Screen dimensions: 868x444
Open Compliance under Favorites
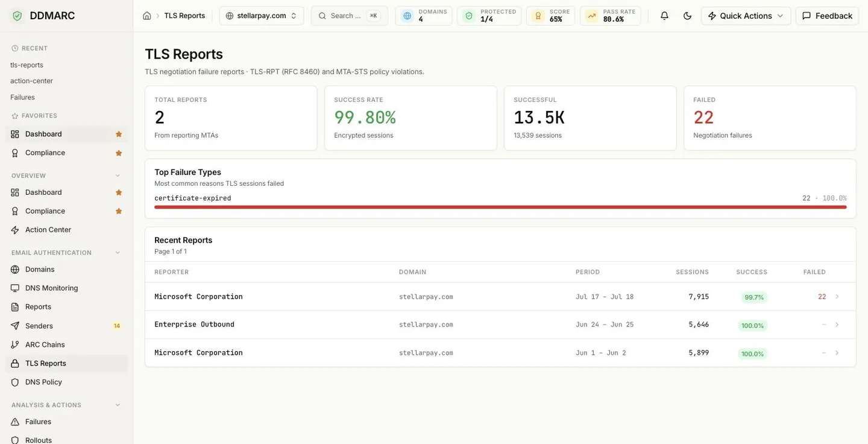pos(66,153)
